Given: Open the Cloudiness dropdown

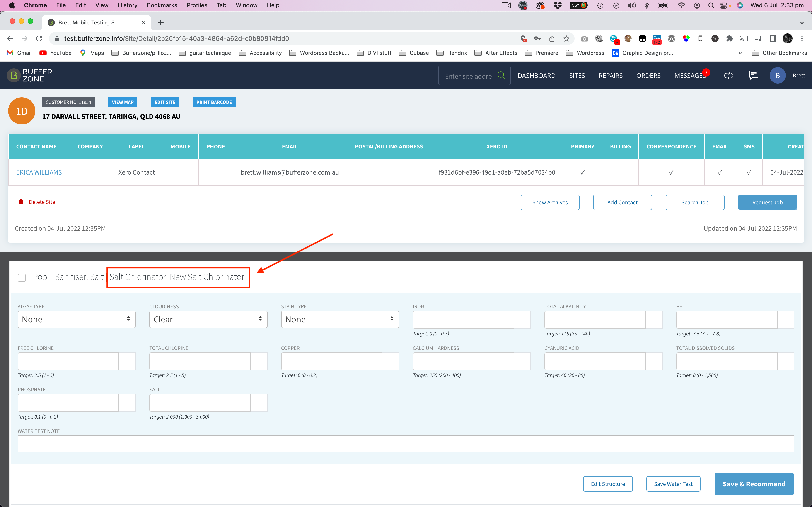Looking at the screenshot, I should coord(208,319).
